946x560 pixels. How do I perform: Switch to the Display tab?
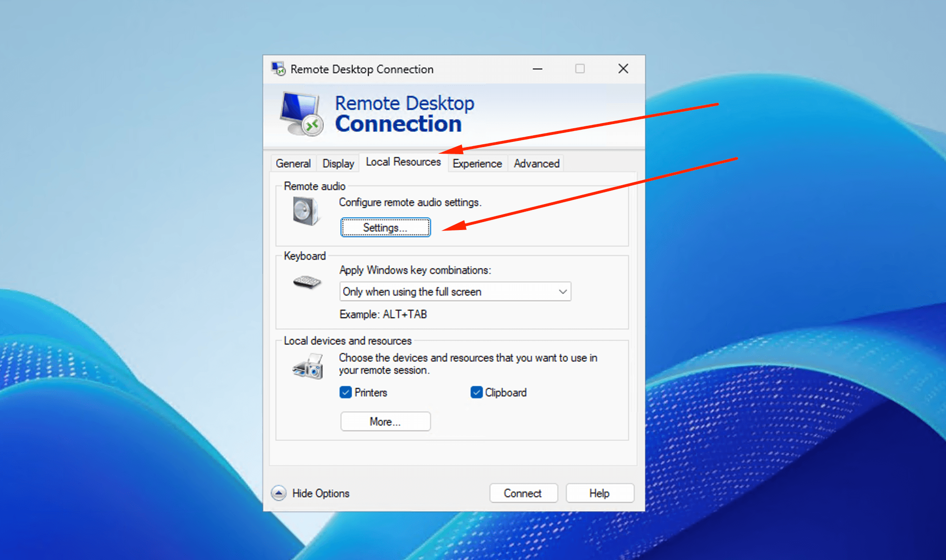tap(338, 163)
